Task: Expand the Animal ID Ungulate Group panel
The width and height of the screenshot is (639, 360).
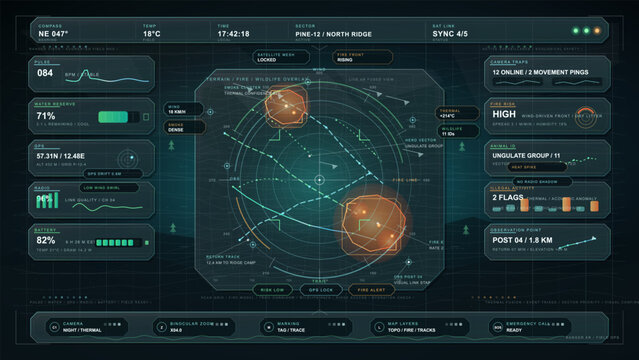Action: [547, 158]
